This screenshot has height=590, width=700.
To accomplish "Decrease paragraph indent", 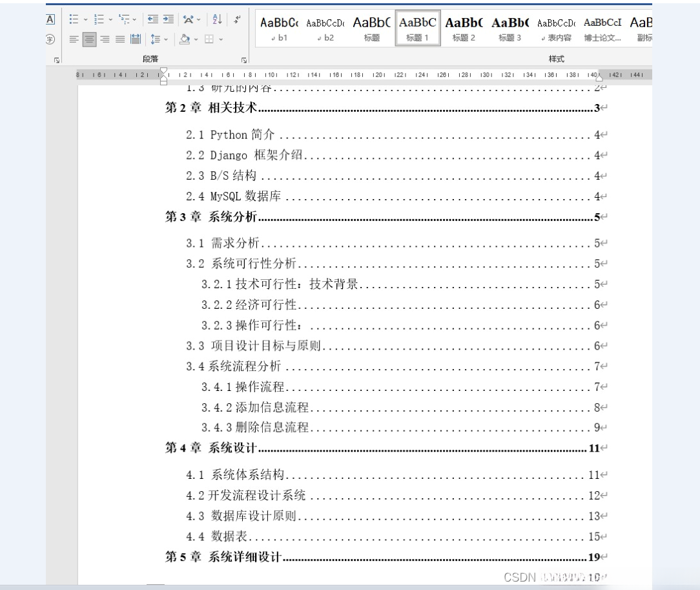I will click(x=154, y=19).
